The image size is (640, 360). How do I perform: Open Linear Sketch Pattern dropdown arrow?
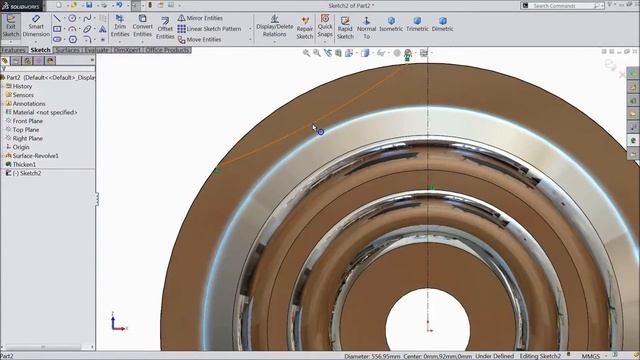point(250,29)
